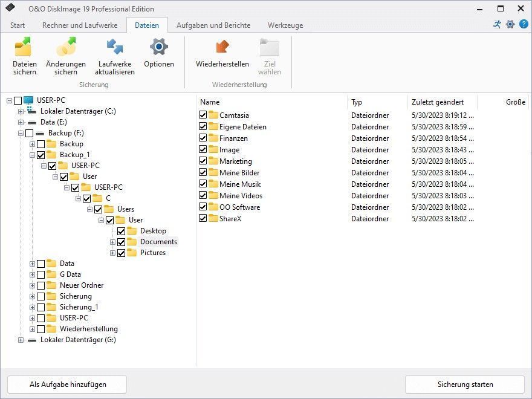Expand the Sicherung_1 folder node
This screenshot has width=532, height=399.
[x=32, y=307]
